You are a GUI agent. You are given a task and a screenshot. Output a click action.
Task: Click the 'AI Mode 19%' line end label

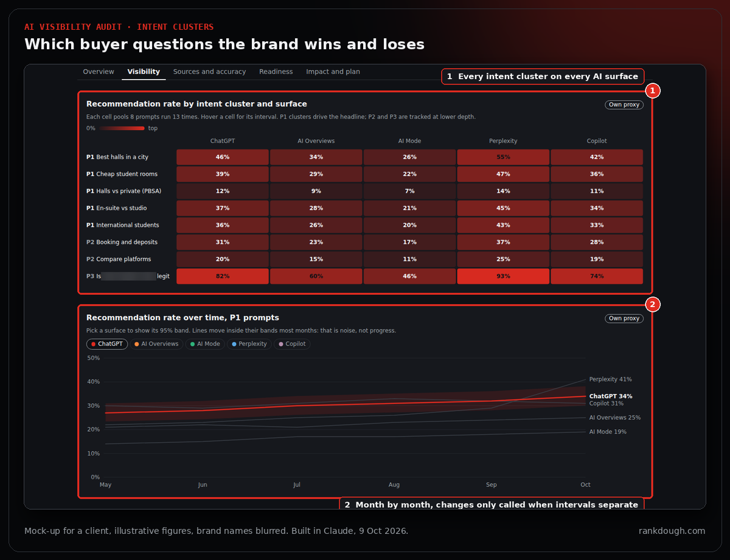click(x=607, y=432)
